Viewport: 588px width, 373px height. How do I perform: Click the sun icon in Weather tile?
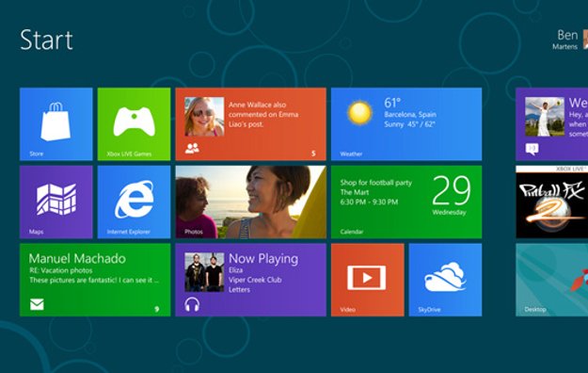pyautogui.click(x=359, y=112)
